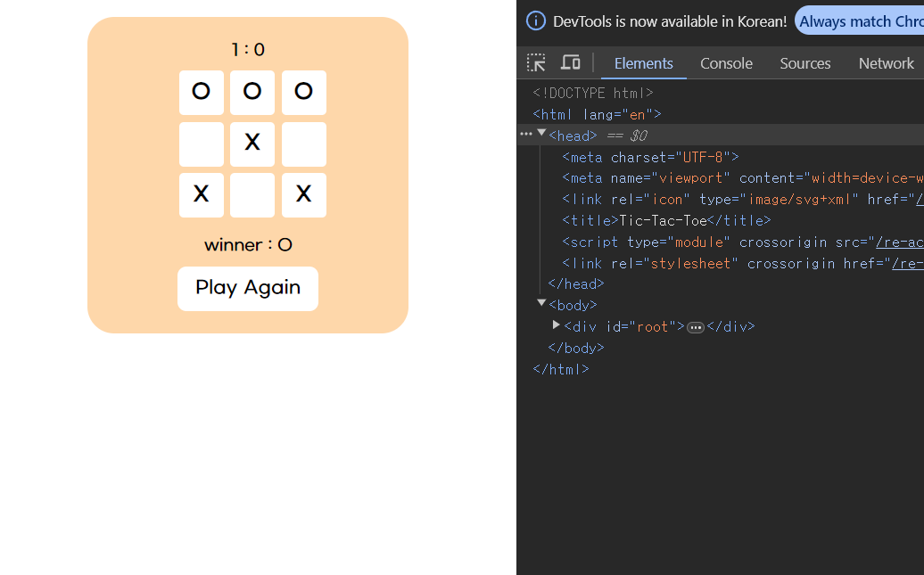This screenshot has width=924, height=575.
Task: Select the title Tic-Tac-Toe element line
Action: click(x=666, y=221)
